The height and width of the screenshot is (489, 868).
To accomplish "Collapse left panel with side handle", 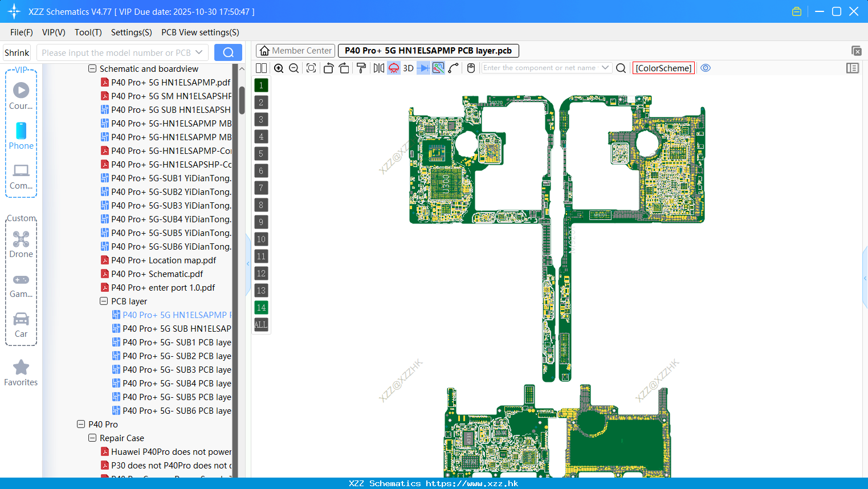I will click(x=248, y=264).
